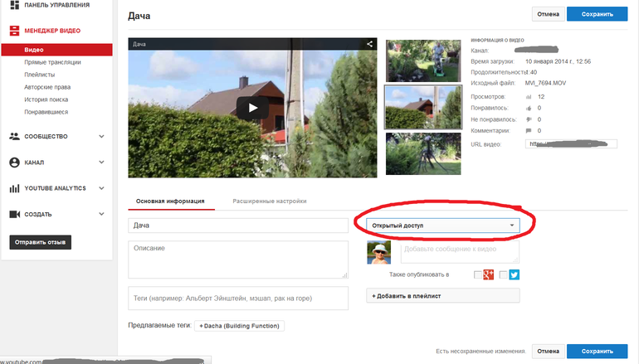Select the lawn mower thumbnail
The width and height of the screenshot is (639, 364).
pos(423,61)
